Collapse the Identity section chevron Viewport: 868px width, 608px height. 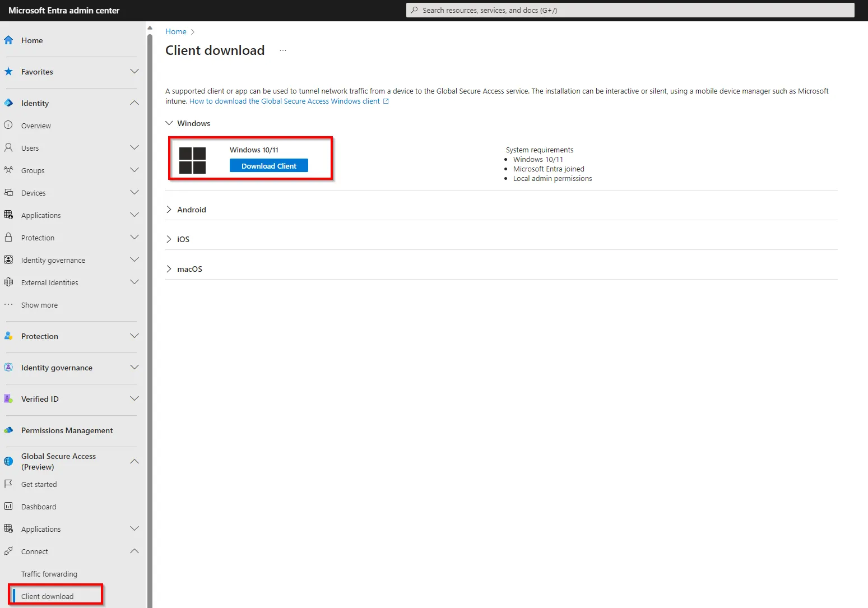(134, 103)
